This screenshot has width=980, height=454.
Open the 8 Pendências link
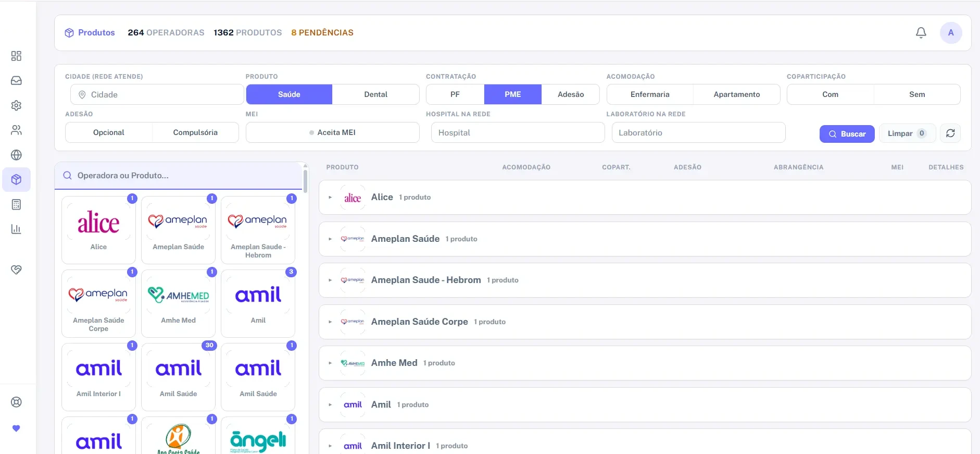pos(322,32)
